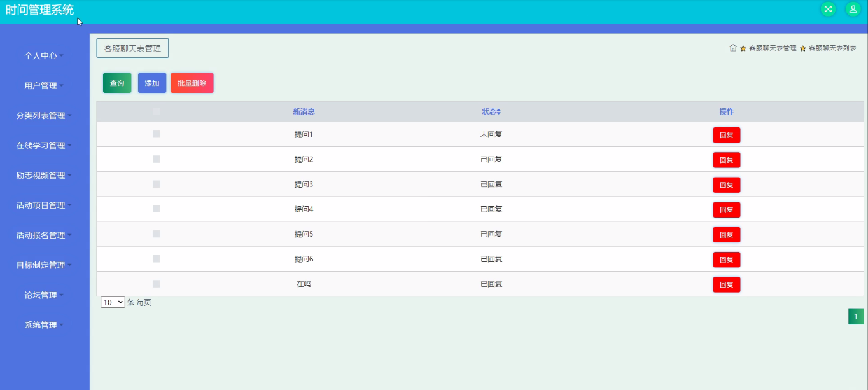This screenshot has width=868, height=390.
Task: Click the 未回复 status cell
Action: pyautogui.click(x=491, y=134)
